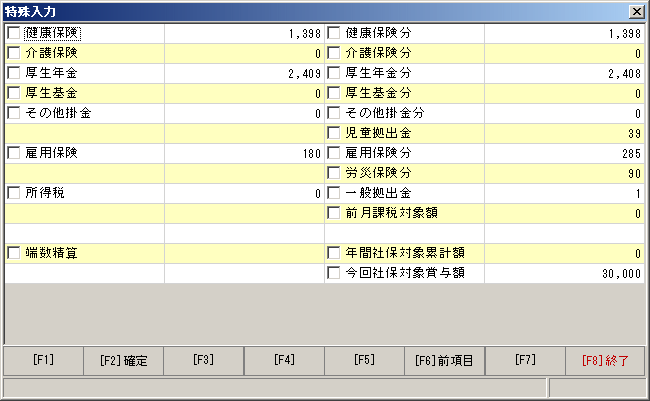Click the [F4] function button
The image size is (650, 401).
284,360
